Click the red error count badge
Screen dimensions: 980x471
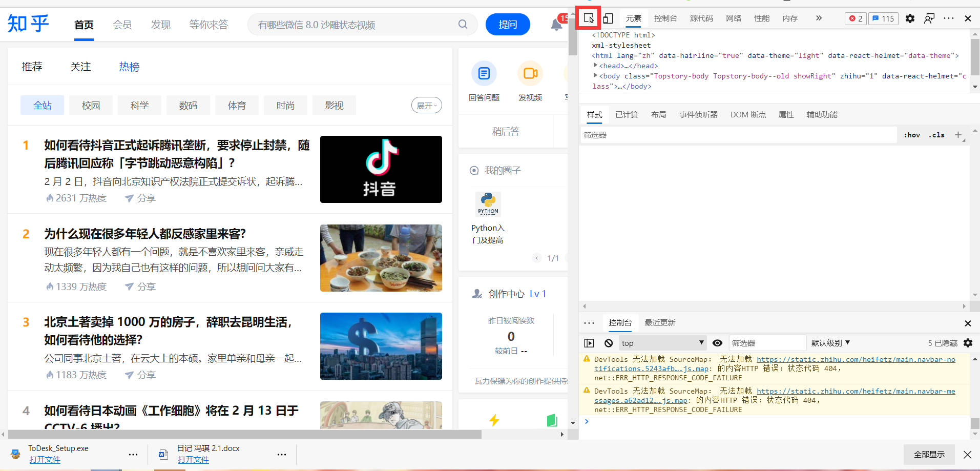[856, 18]
